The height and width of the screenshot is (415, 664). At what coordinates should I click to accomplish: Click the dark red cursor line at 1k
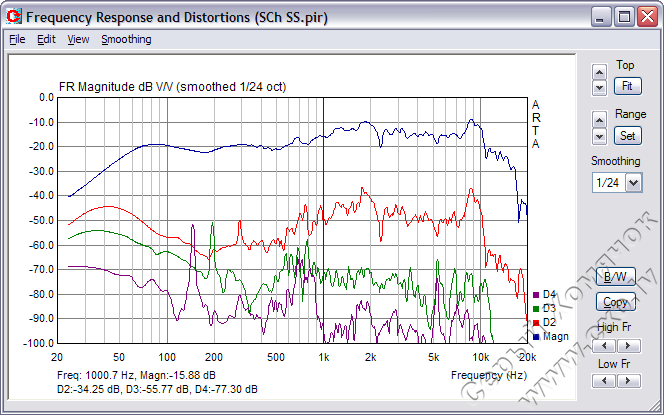pyautogui.click(x=324, y=220)
